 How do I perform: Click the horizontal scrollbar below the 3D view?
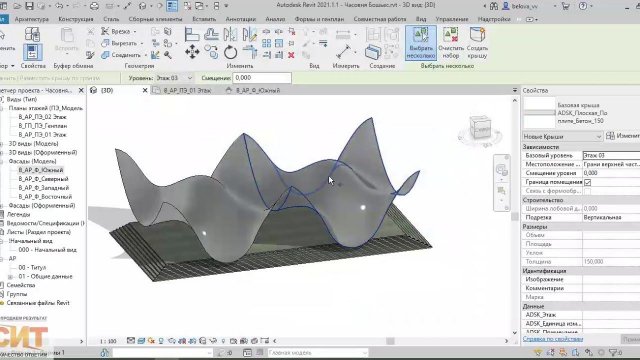pos(391,341)
